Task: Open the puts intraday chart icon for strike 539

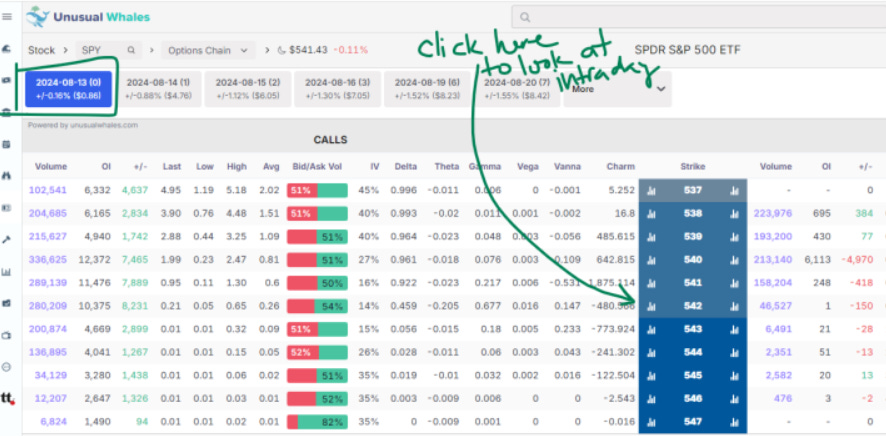Action: (x=734, y=237)
